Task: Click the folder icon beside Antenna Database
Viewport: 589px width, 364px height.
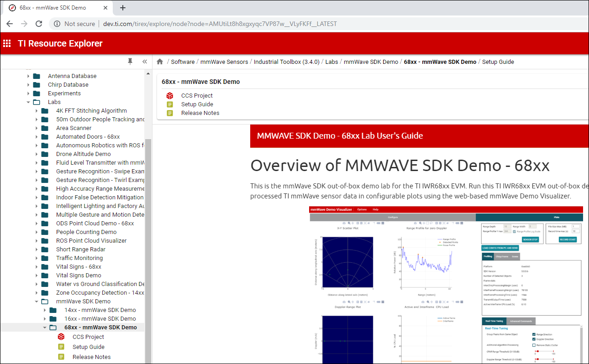Action: 37,76
